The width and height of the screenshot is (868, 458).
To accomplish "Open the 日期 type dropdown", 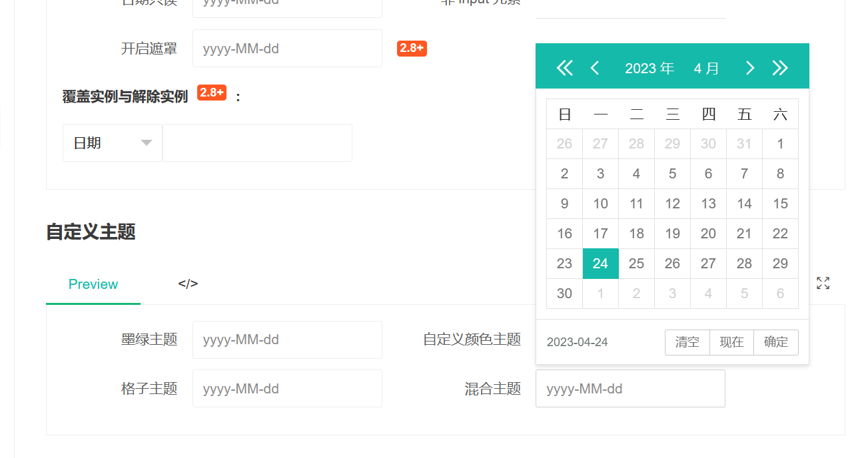I will tap(112, 142).
